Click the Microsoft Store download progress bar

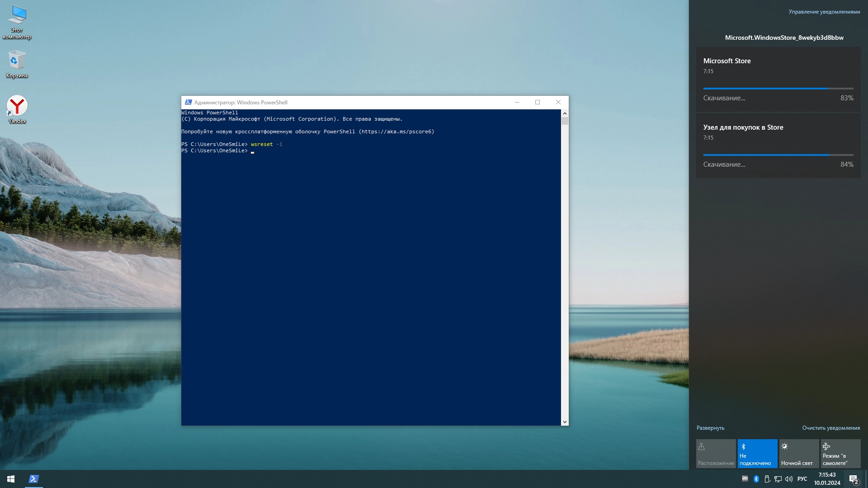pos(778,89)
